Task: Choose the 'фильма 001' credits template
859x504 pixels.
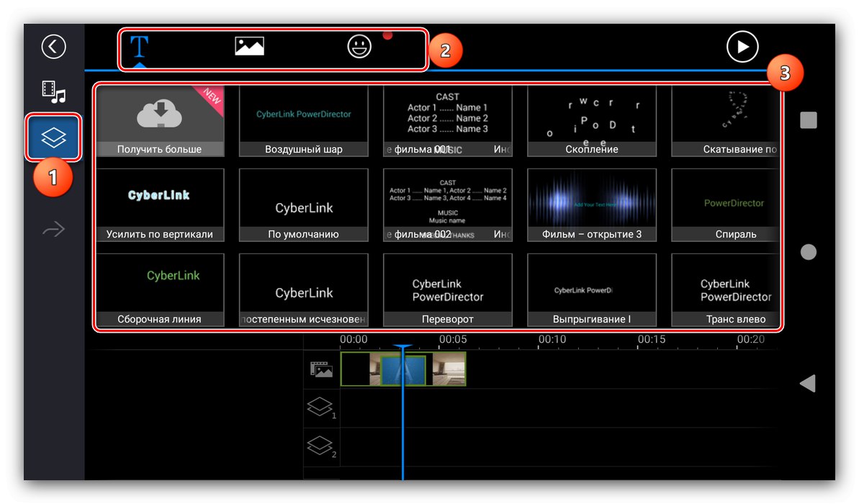Action: pos(448,121)
